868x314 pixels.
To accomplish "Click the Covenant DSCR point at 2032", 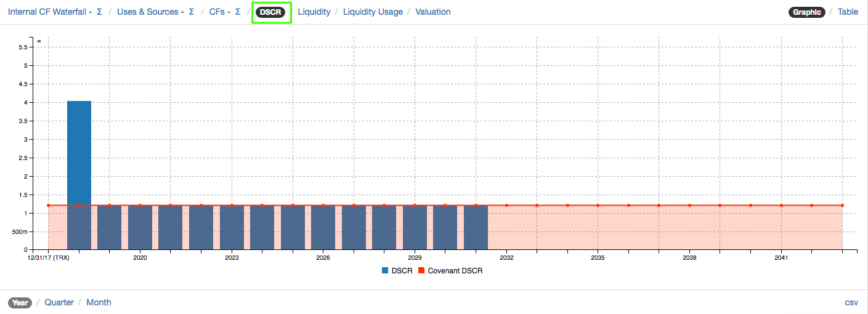I will tap(506, 206).
